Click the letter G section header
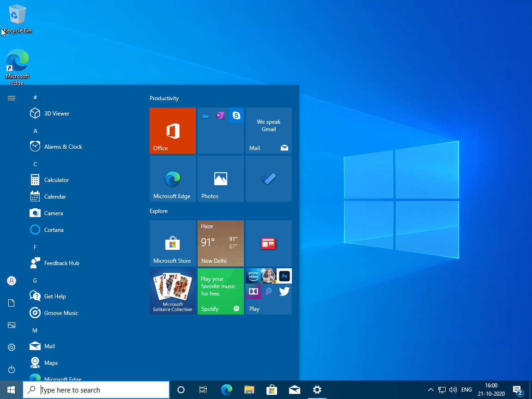The width and height of the screenshot is (532, 399). (35, 281)
